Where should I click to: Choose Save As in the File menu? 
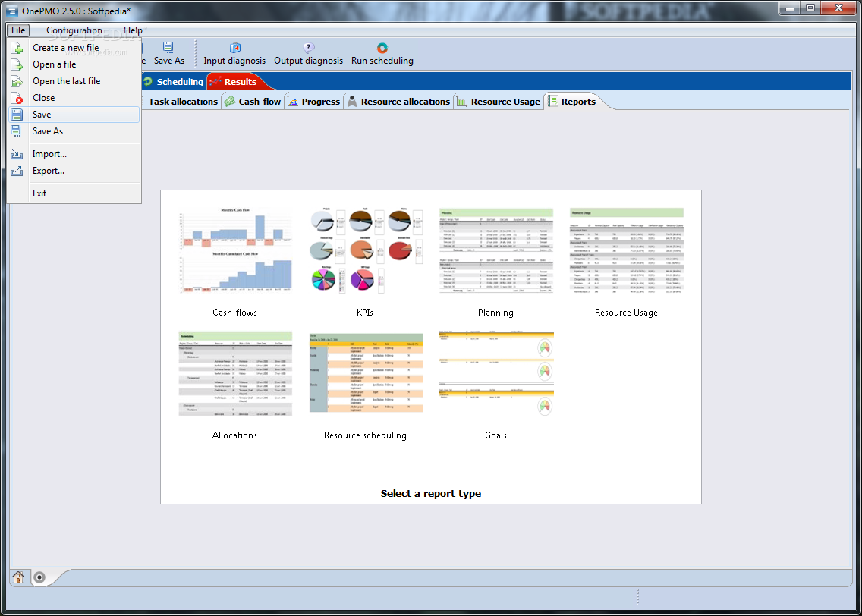(x=74, y=131)
